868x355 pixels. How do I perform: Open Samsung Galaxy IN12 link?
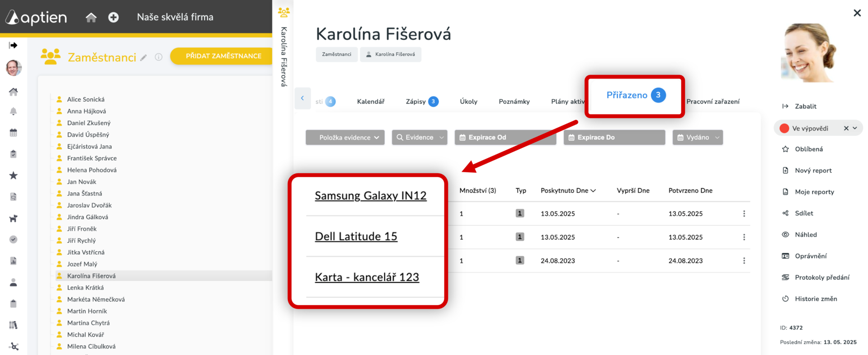[371, 196]
